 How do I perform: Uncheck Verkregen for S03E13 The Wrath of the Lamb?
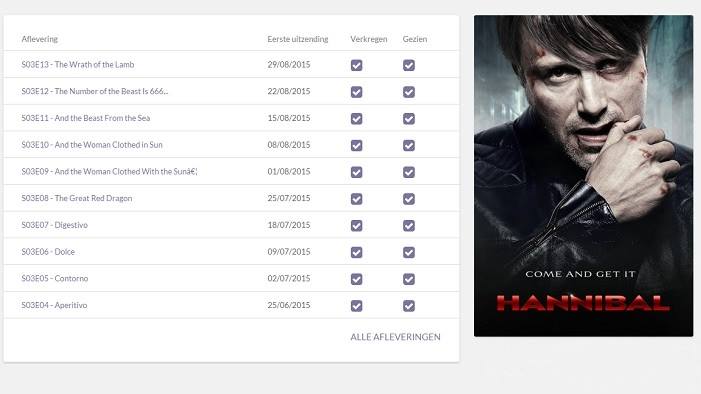[x=356, y=65]
